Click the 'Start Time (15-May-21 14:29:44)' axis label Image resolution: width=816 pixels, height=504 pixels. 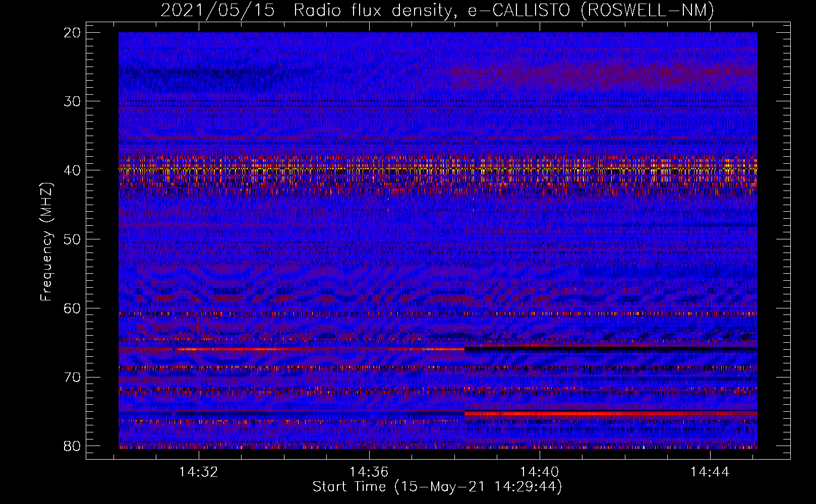pos(437,487)
